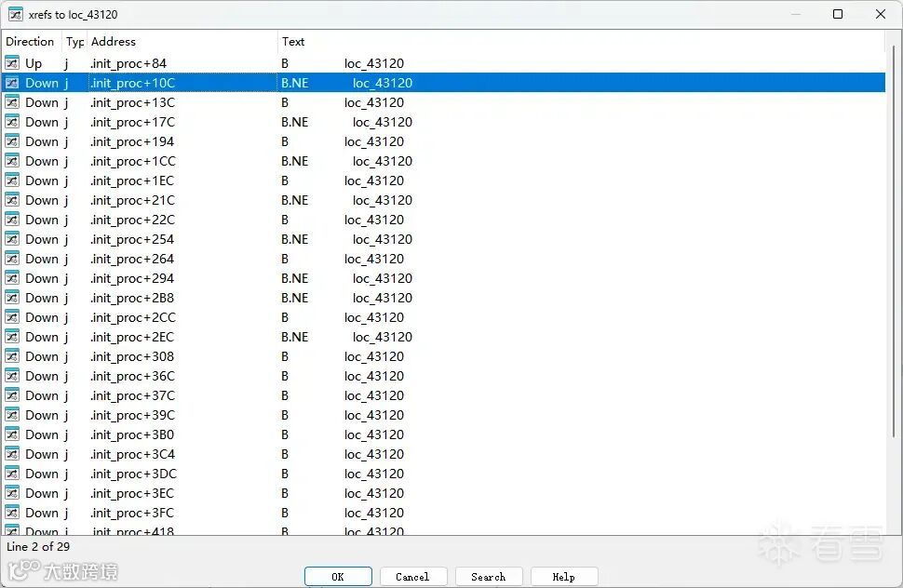Viewport: 903px width, 588px height.
Task: Select address .init_proc+39C
Action: (132, 415)
